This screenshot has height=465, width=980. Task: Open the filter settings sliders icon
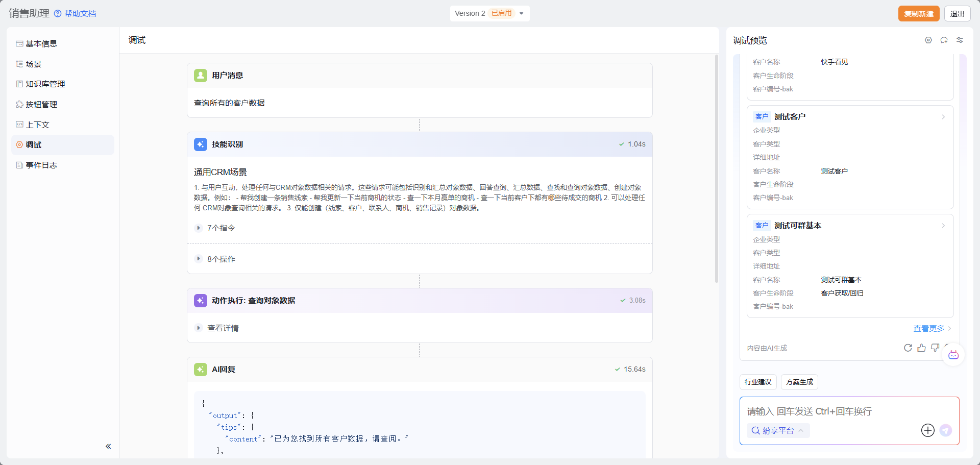(x=960, y=40)
